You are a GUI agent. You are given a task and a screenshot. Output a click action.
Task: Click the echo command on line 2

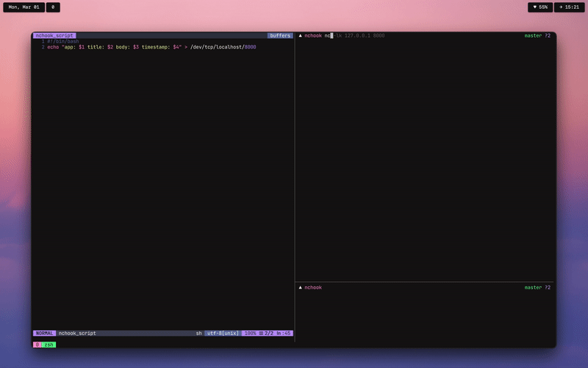[53, 47]
